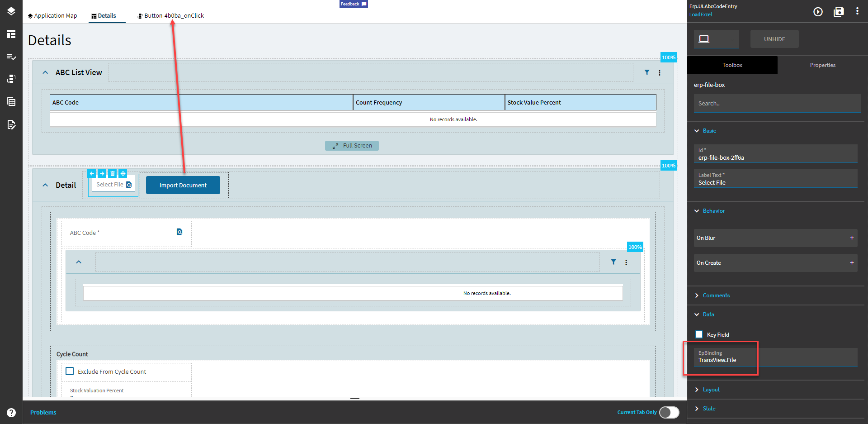The image size is (868, 424).
Task: Click the On Blur event row
Action: click(776, 238)
